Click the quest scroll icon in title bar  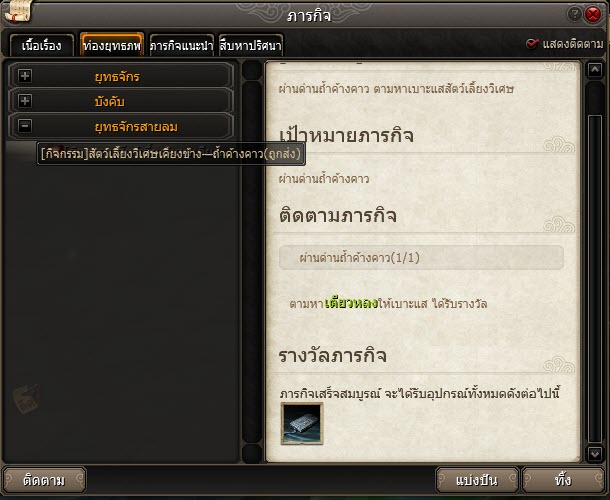coord(18,11)
